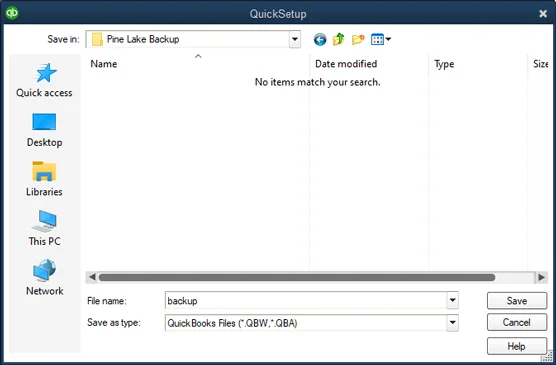Browse Network location
This screenshot has height=365, width=556.
[44, 277]
